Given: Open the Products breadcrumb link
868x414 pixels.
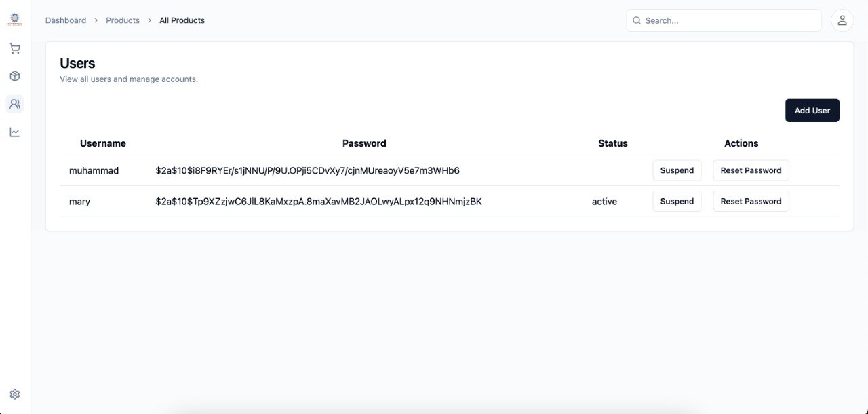Looking at the screenshot, I should pos(122,20).
